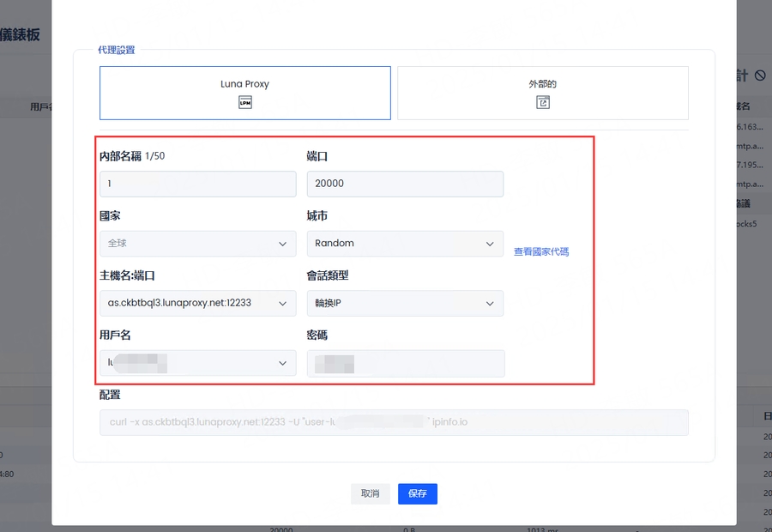Open the 國家 dropdown showing 全球
772x532 pixels.
[197, 244]
